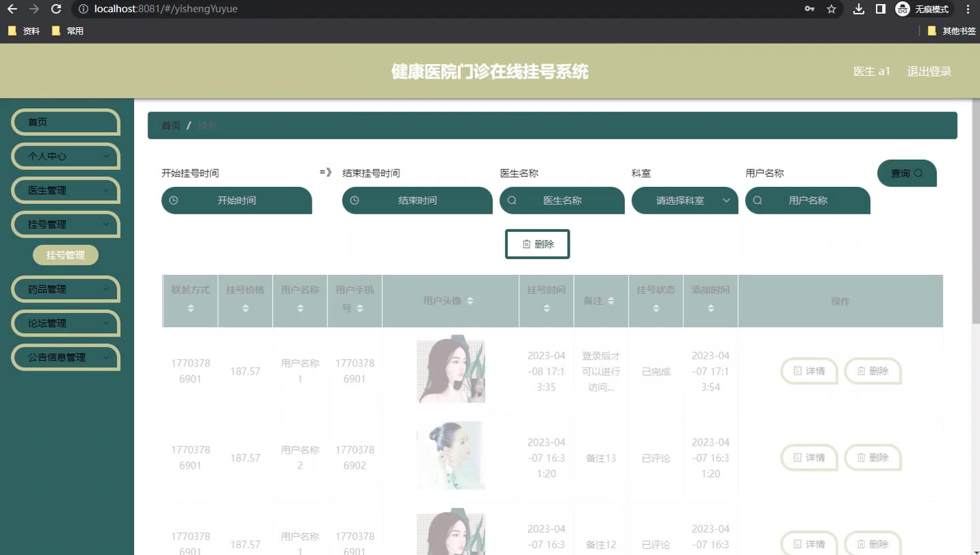Sort the table by 添加时间 arrows
The image size is (980, 555).
tap(710, 308)
